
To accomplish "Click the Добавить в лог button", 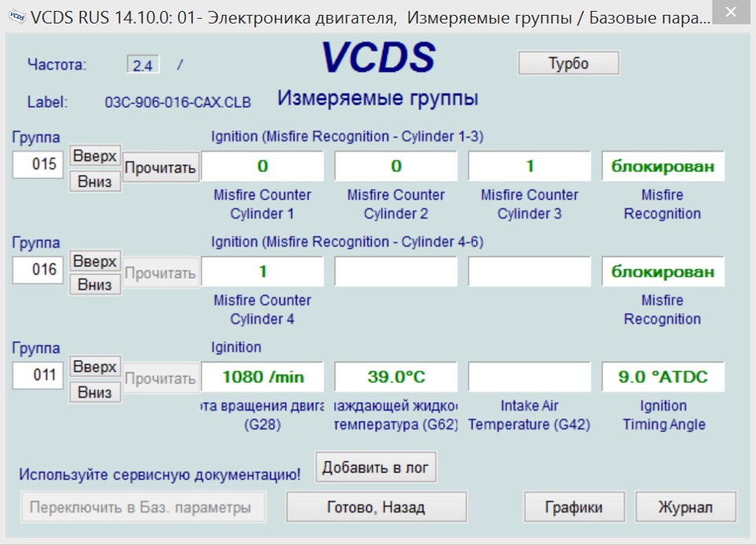I will (x=376, y=467).
